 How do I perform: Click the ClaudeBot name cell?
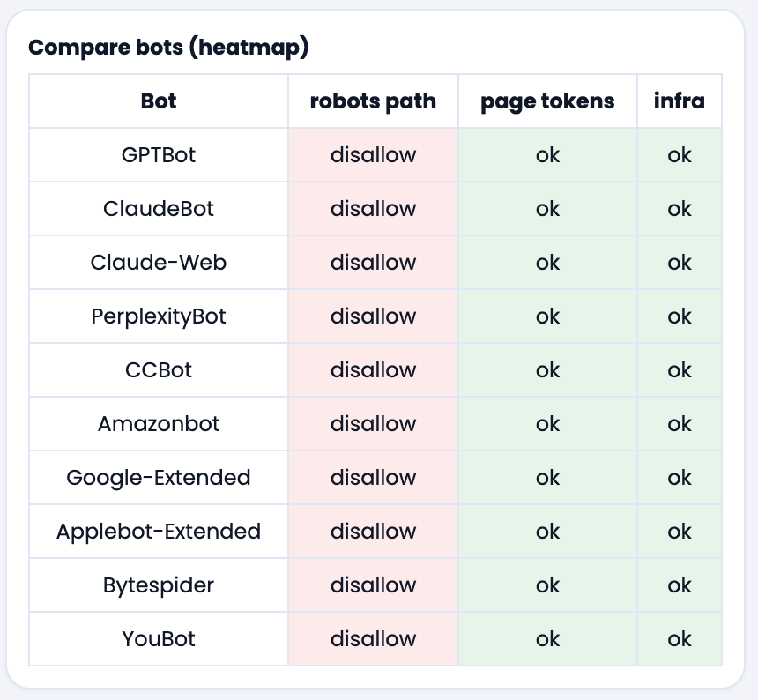point(159,209)
